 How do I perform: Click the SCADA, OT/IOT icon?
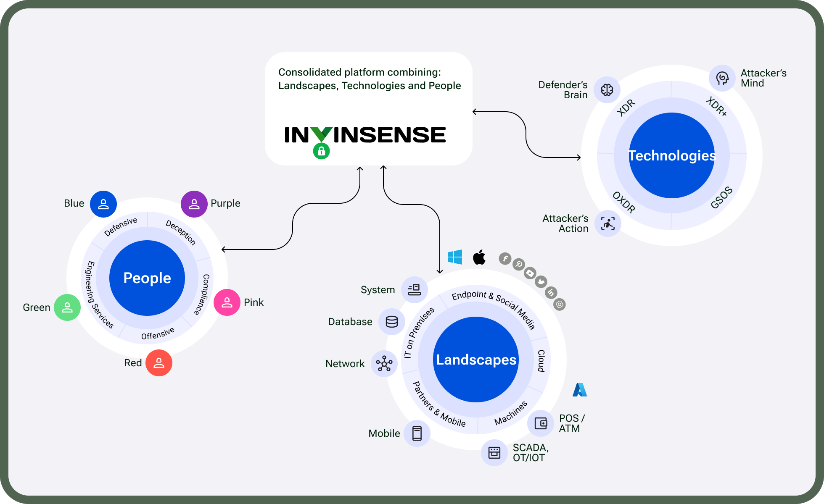494,453
